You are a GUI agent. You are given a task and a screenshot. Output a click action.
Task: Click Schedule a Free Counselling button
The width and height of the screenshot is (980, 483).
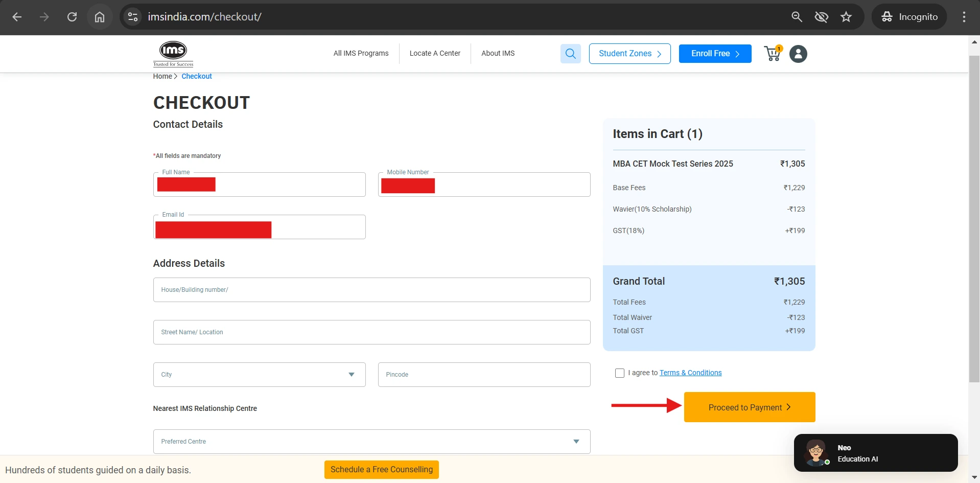tap(382, 470)
